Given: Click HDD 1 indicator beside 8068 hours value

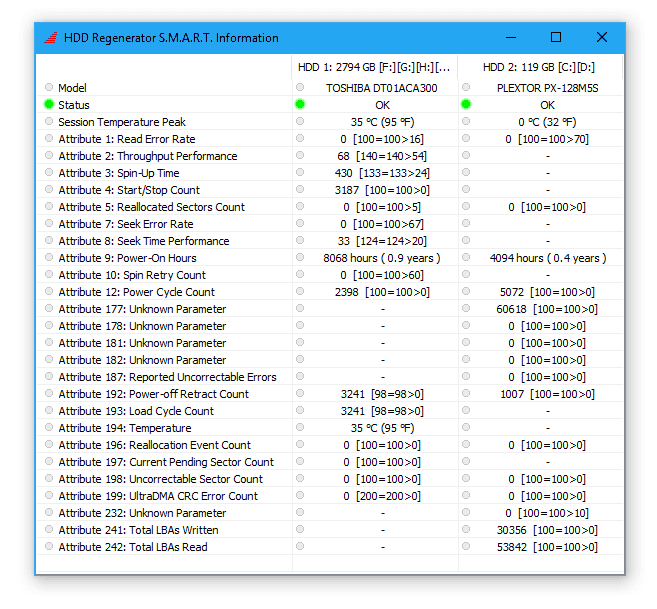Looking at the screenshot, I should pos(300,257).
